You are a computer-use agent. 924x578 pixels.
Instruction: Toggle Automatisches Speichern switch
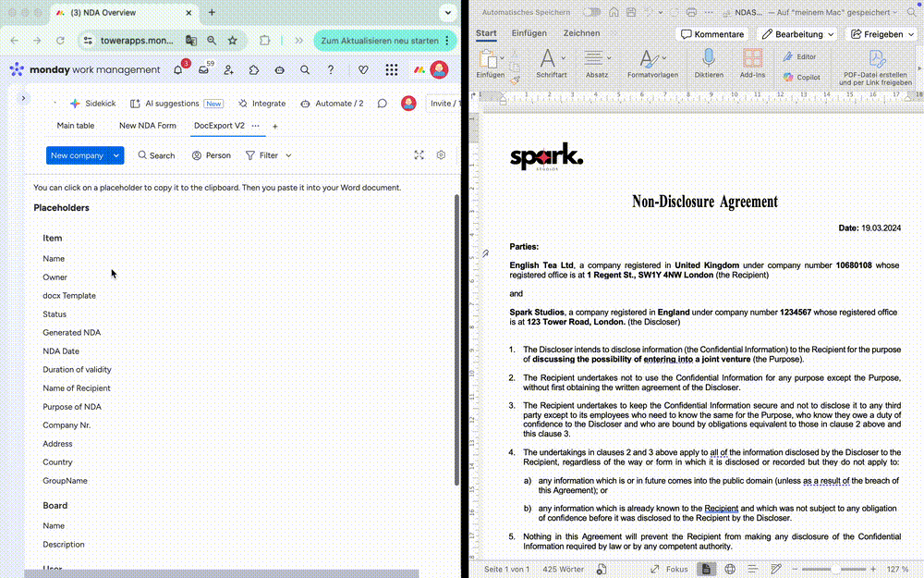pos(590,12)
